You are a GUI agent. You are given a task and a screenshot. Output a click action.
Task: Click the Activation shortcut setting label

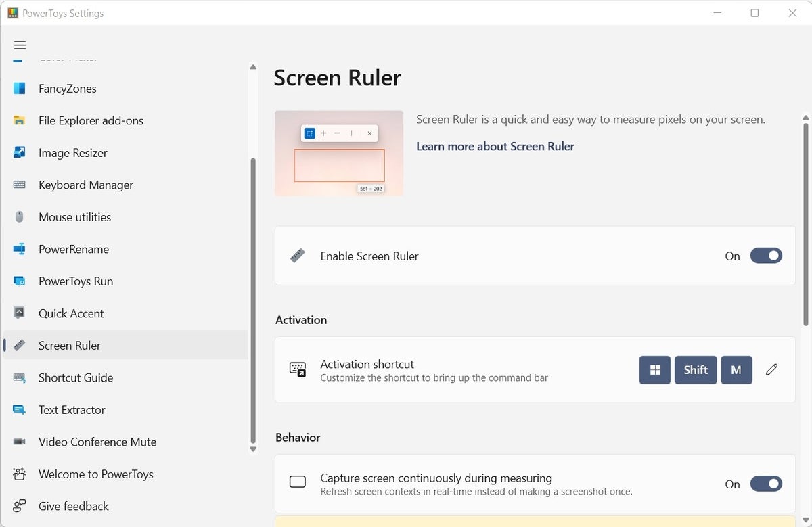(367, 364)
